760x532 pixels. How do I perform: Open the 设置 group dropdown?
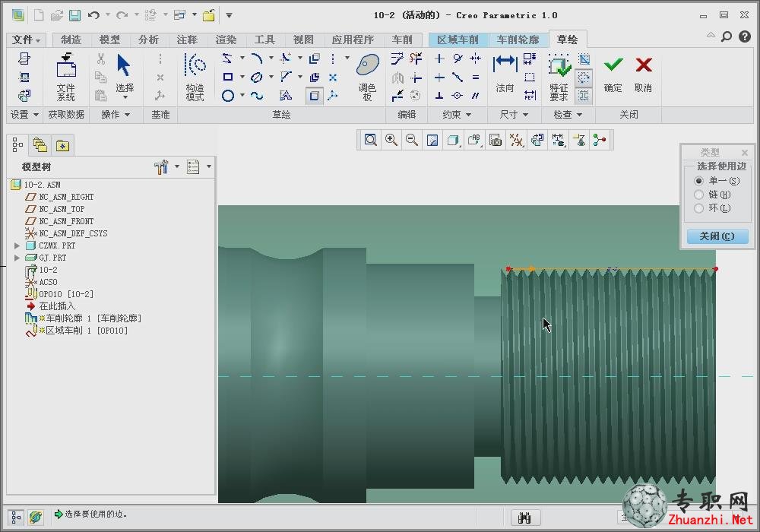[24, 115]
